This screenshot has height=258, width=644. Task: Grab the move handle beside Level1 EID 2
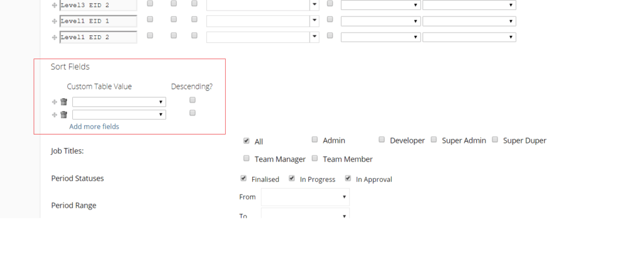(x=54, y=37)
